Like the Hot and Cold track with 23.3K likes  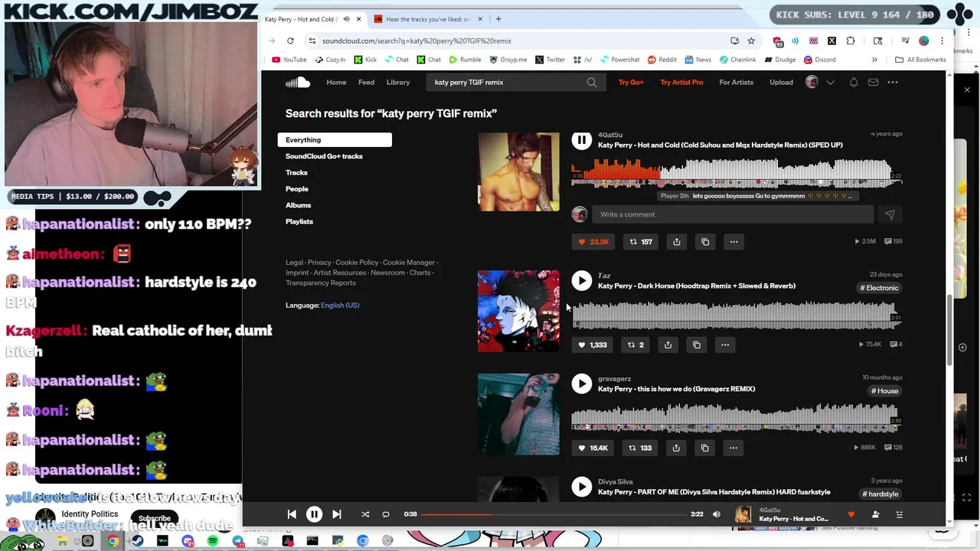click(593, 242)
